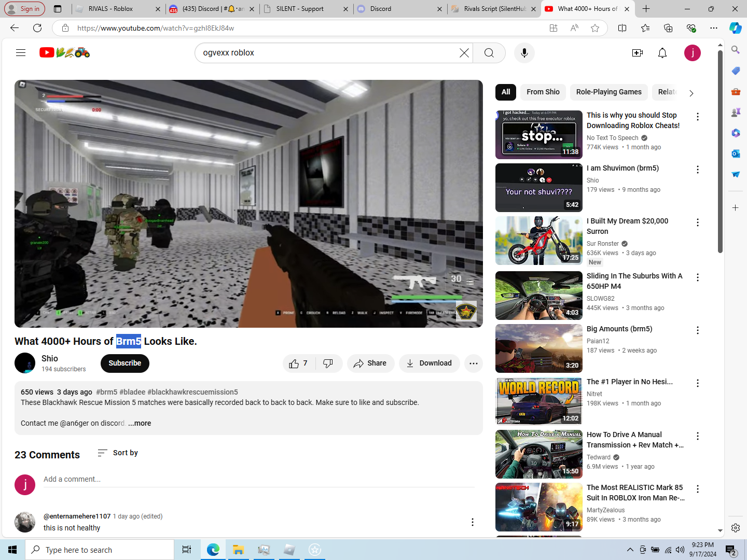Screen dimensions: 747x560
Task: Refresh the page
Action: tap(37, 28)
